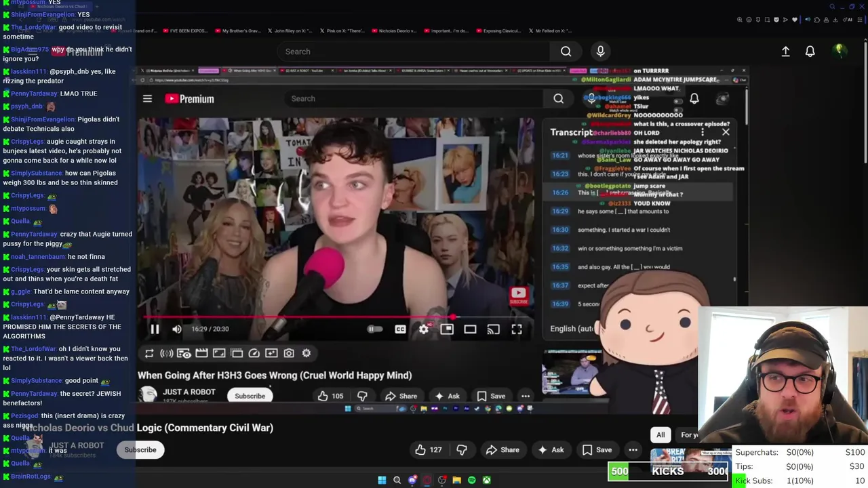The image size is (868, 488).
Task: Open player settings gear with HD badge
Action: [x=424, y=329]
